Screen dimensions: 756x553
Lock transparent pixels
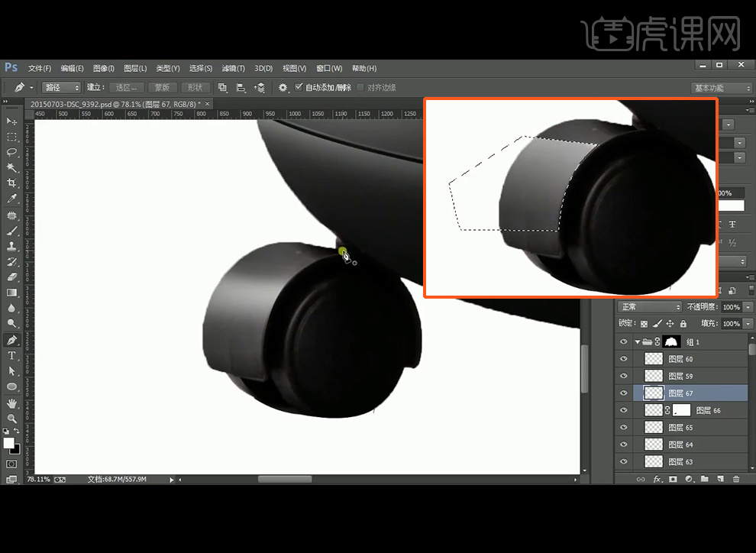click(645, 324)
